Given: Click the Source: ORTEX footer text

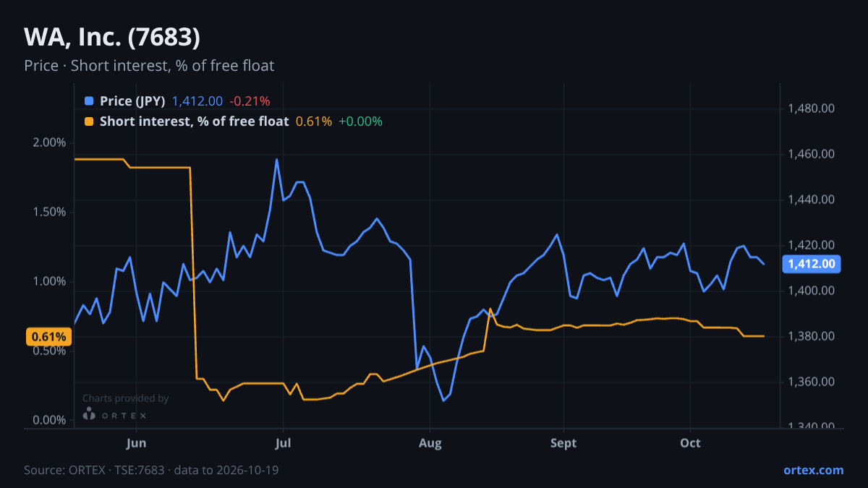Looking at the screenshot, I should coord(151,470).
